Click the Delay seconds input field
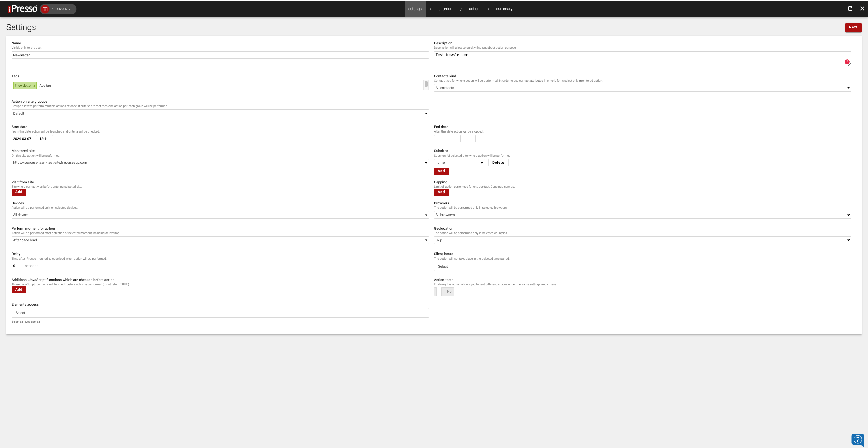This screenshot has width=868, height=448. coord(17,266)
